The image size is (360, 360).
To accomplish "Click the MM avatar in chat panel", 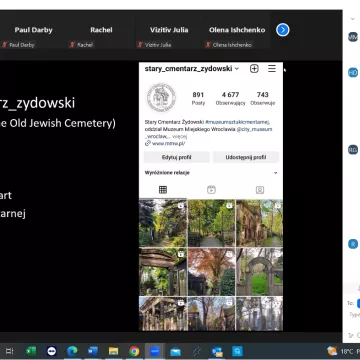I will click(353, 37).
